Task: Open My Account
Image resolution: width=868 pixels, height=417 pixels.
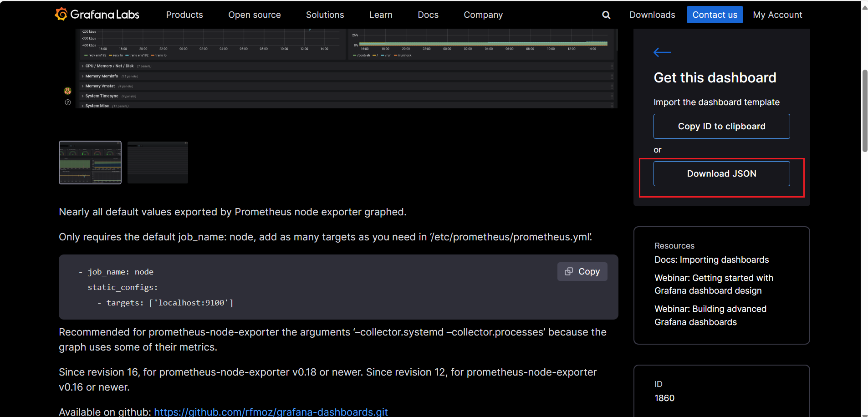Action: point(777,15)
